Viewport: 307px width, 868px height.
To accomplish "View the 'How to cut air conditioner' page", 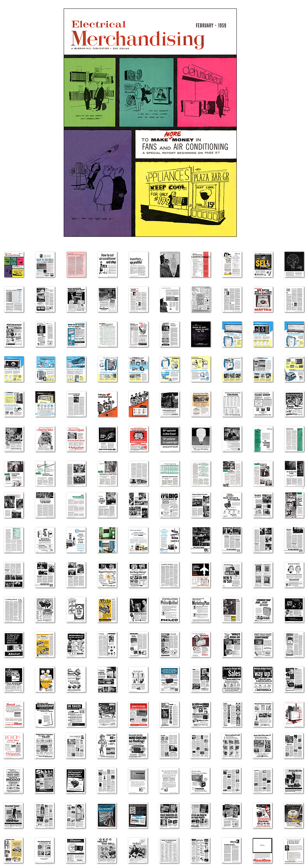I will (108, 265).
